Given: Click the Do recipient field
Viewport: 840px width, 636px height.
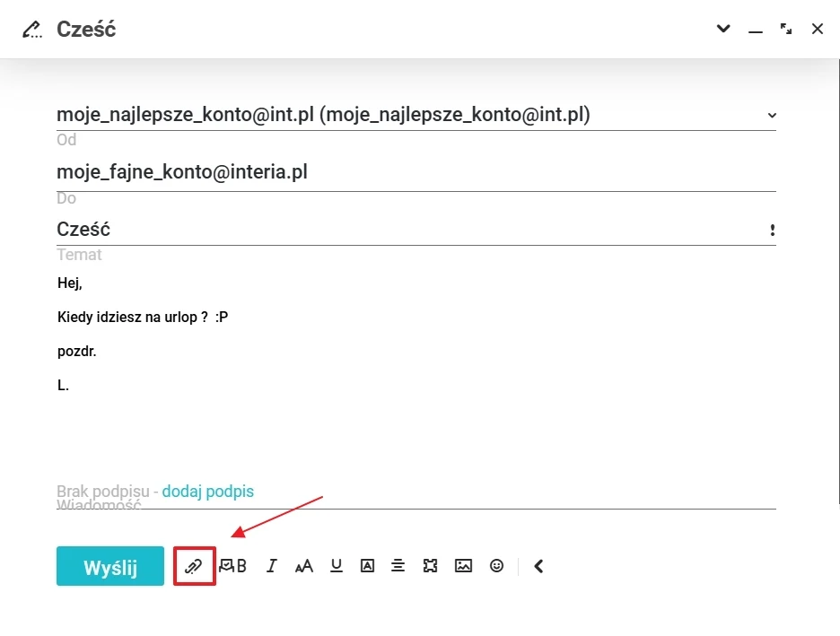Looking at the screenshot, I should (416, 172).
